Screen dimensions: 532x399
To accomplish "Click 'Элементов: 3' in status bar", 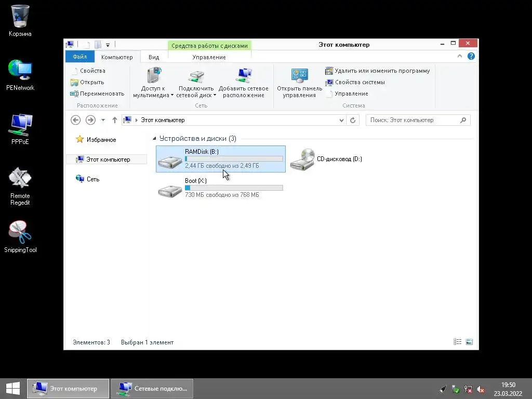I will point(91,342).
